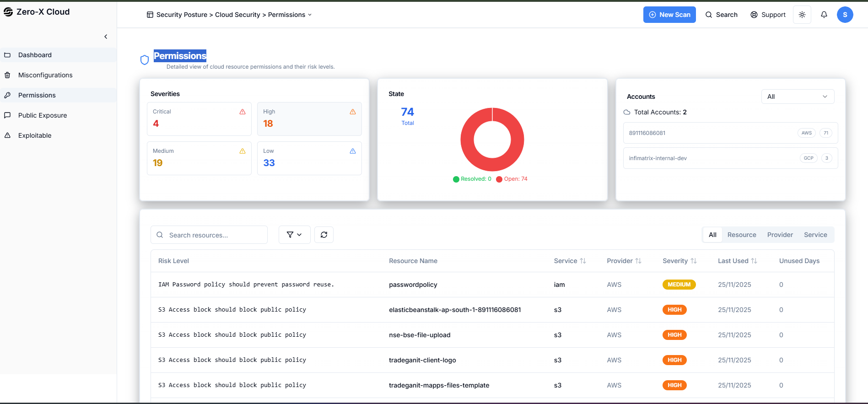Click the Permissions key icon
This screenshot has width=868, height=404.
[7, 95]
